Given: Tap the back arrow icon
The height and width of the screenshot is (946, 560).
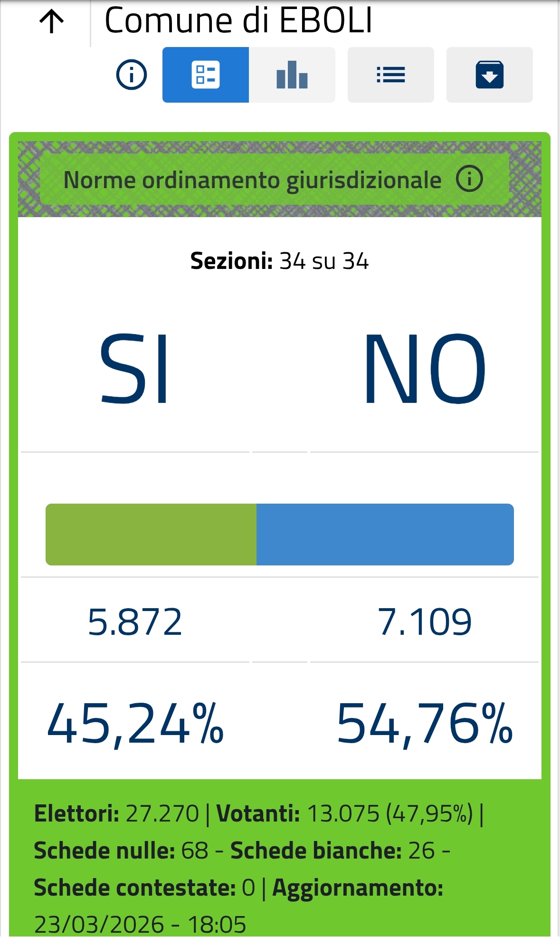Looking at the screenshot, I should pyautogui.click(x=51, y=22).
